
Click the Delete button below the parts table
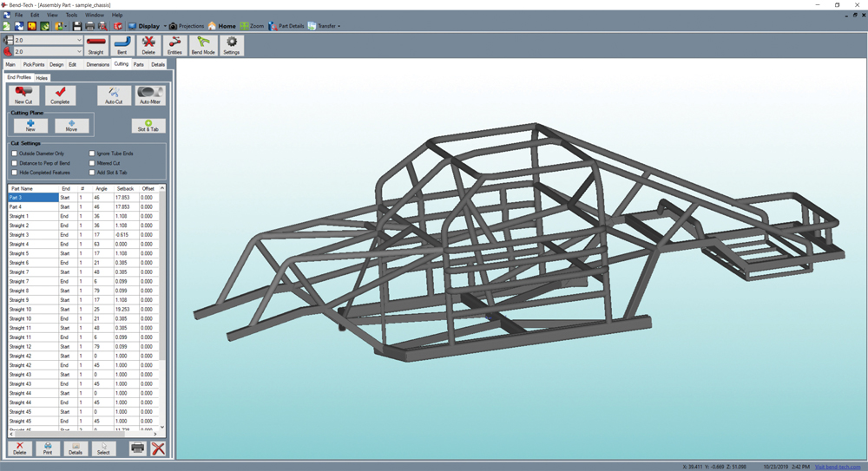pos(19,448)
